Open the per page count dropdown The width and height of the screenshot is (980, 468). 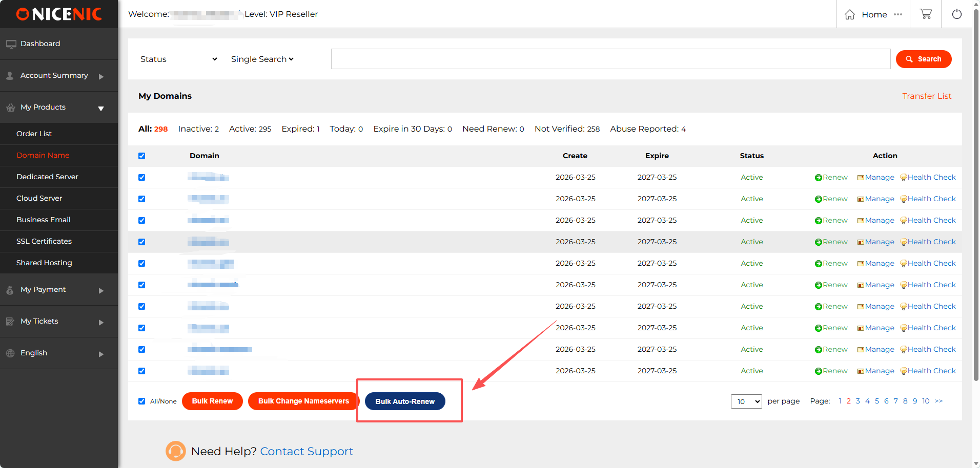click(x=746, y=401)
